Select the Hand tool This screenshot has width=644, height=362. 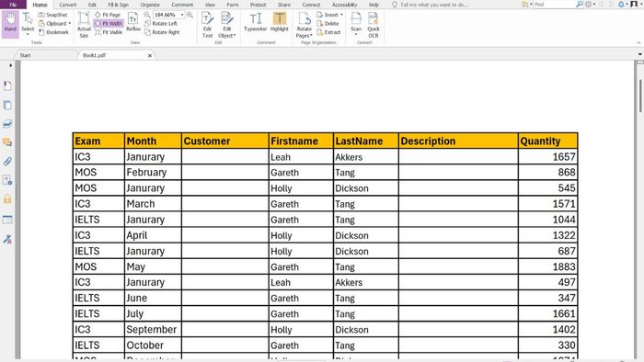(x=10, y=23)
